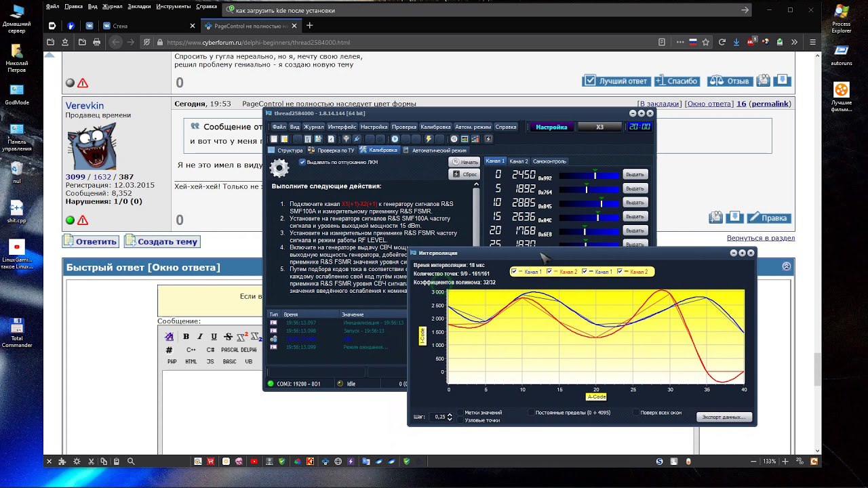Click the Underline formatting icon in editor
The image size is (868, 488).
[214, 337]
